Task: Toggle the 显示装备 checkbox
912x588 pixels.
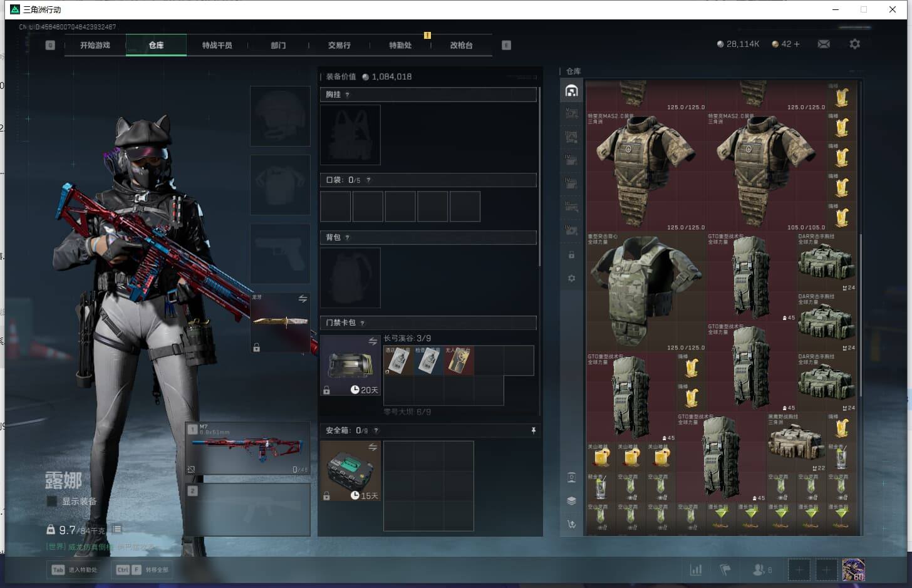Action: [x=52, y=501]
